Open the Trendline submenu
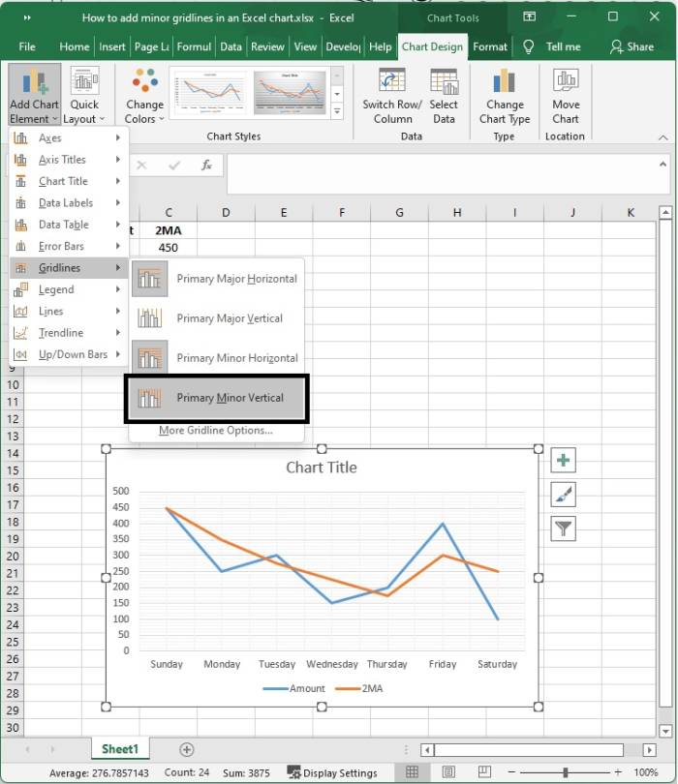This screenshot has height=784, width=678. tap(67, 333)
